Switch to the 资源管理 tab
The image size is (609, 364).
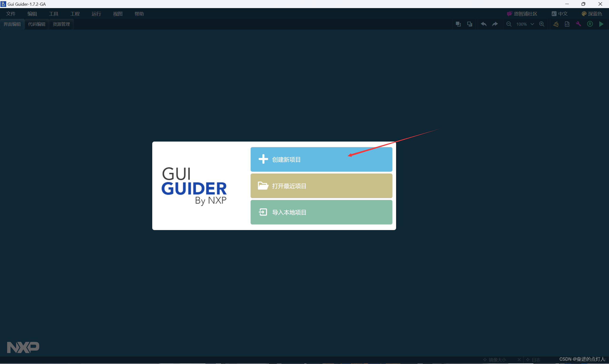tap(61, 24)
